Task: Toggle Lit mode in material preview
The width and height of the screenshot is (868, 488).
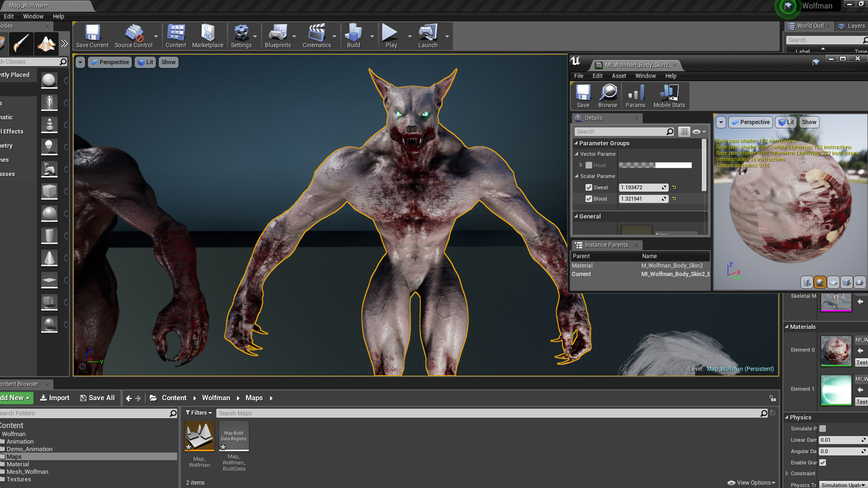Action: [x=787, y=122]
